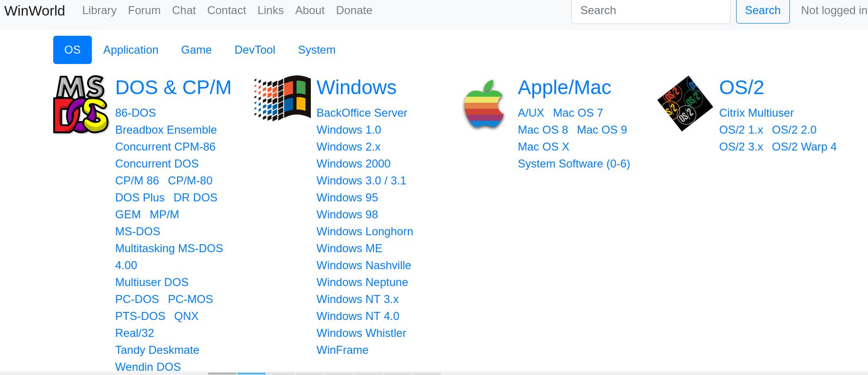Open the Windows Longhorn link
The height and width of the screenshot is (375, 868).
pos(365,231)
